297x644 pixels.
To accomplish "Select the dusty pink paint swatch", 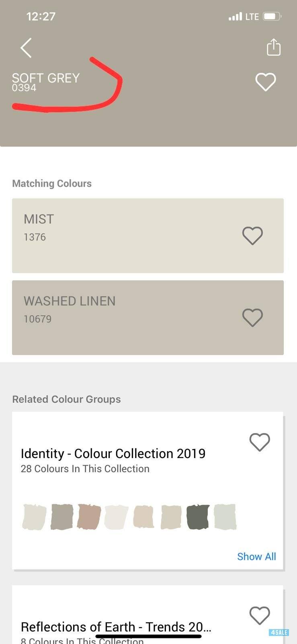I will [89, 516].
